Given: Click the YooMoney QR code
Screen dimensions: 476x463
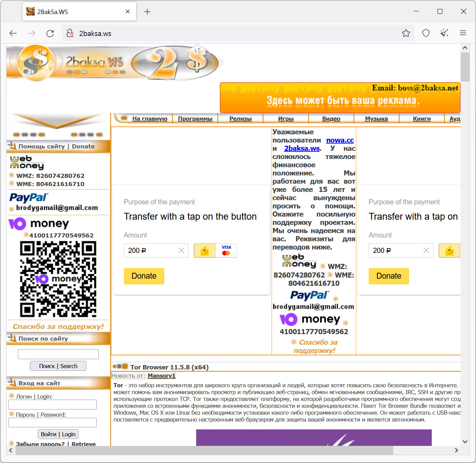Looking at the screenshot, I should click(58, 279).
